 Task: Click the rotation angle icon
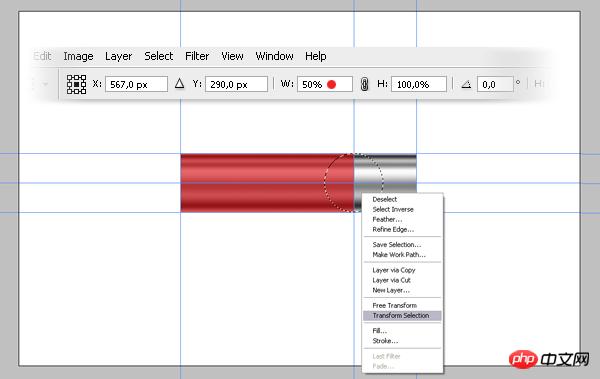click(x=466, y=84)
